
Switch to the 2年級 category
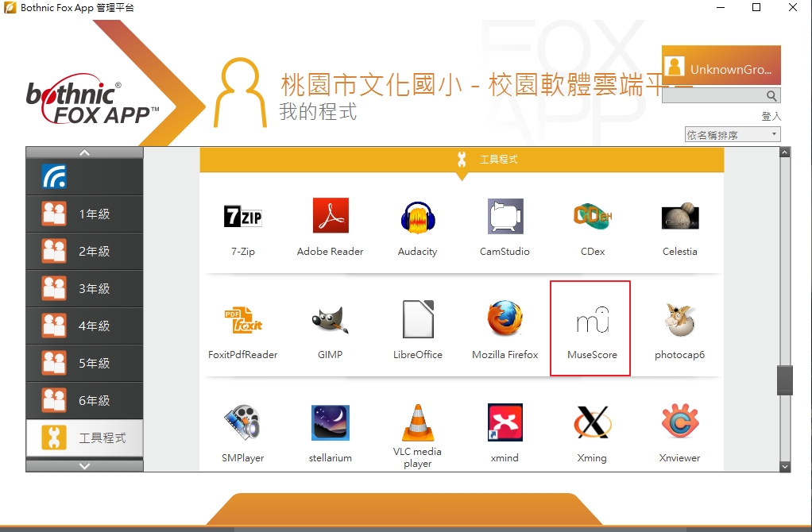click(x=84, y=251)
